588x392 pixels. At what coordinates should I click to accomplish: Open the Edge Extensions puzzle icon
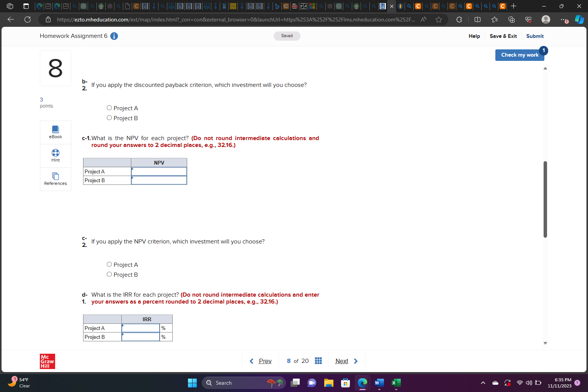459,20
